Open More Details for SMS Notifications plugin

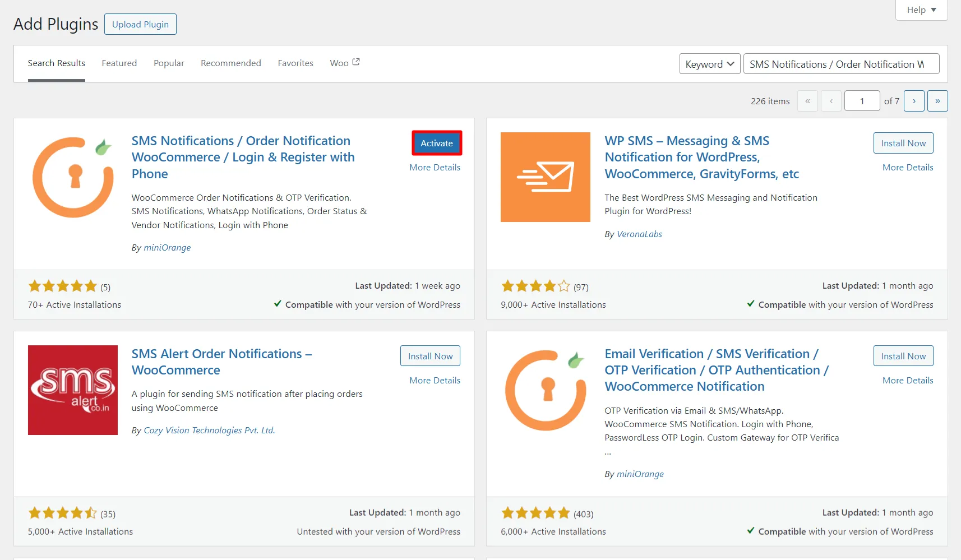click(x=435, y=167)
